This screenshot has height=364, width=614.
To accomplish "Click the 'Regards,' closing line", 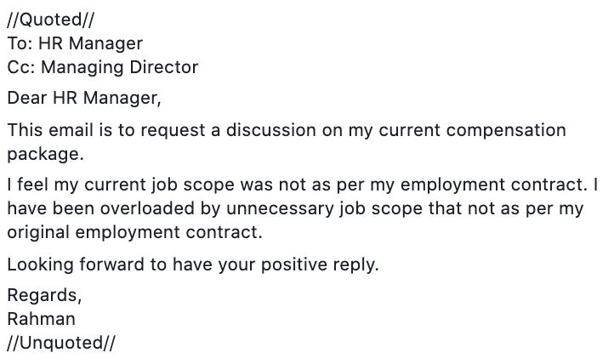I will coord(44,295).
